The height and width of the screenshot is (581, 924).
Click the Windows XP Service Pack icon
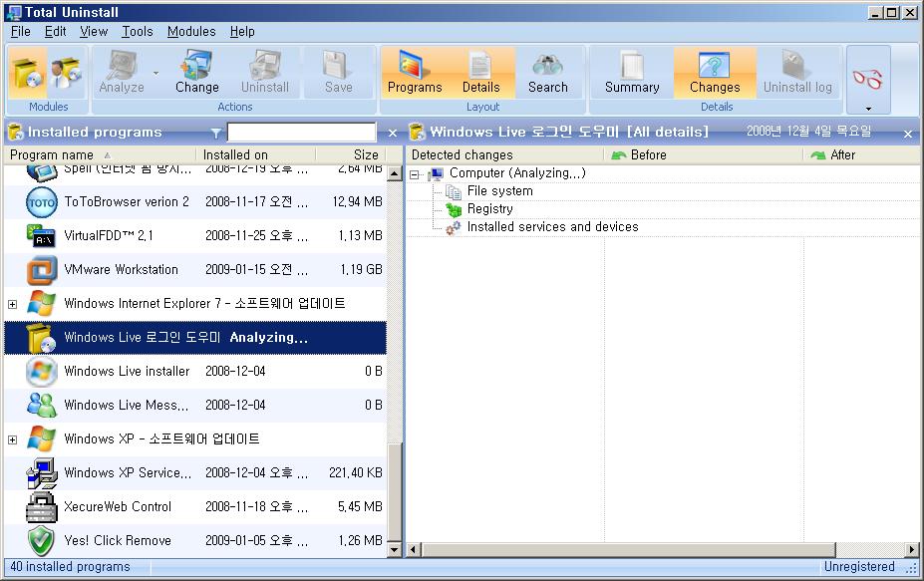point(42,473)
